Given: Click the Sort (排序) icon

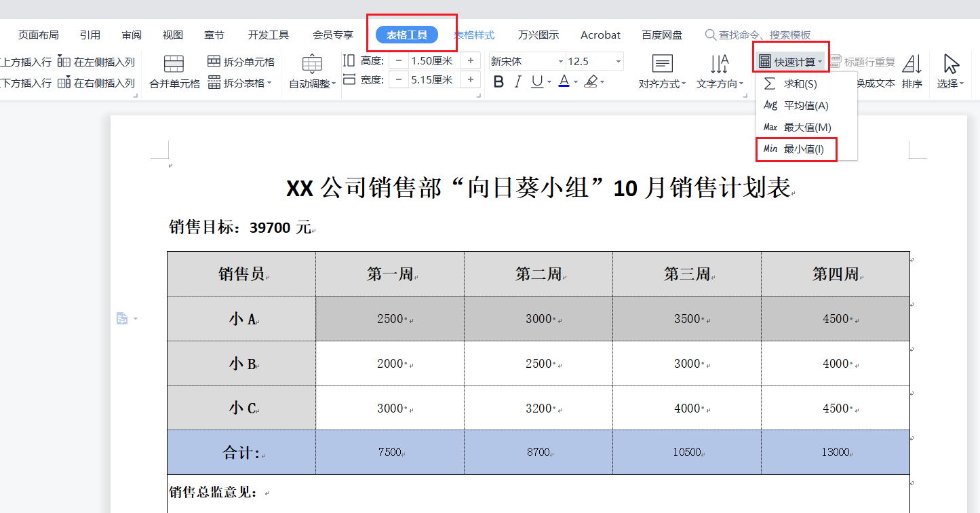Looking at the screenshot, I should click(912, 64).
